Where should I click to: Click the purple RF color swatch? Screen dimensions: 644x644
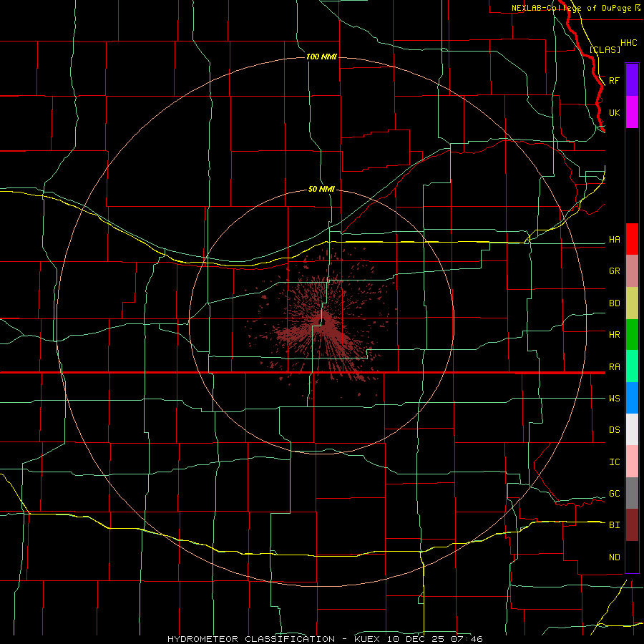(632, 80)
